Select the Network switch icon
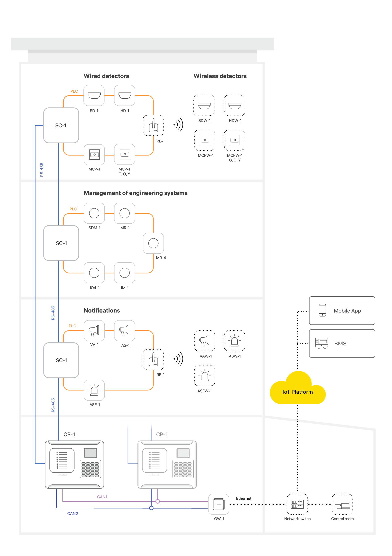The width and height of the screenshot is (392, 556). click(297, 504)
